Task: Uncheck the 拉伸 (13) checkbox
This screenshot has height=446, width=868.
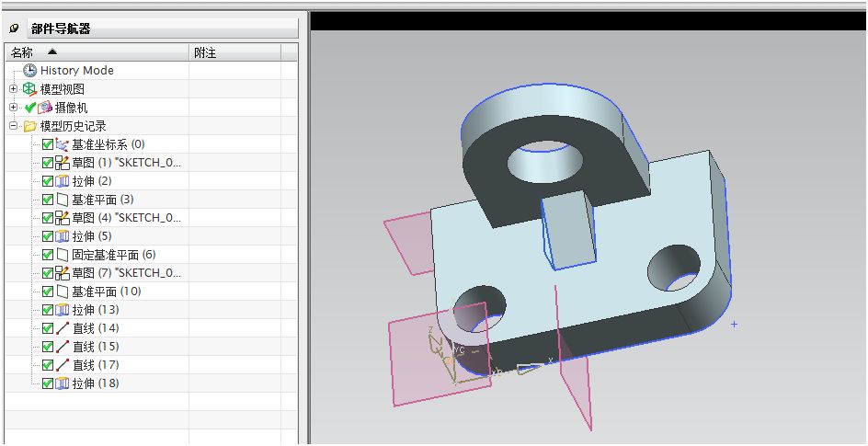Action: pos(48,310)
